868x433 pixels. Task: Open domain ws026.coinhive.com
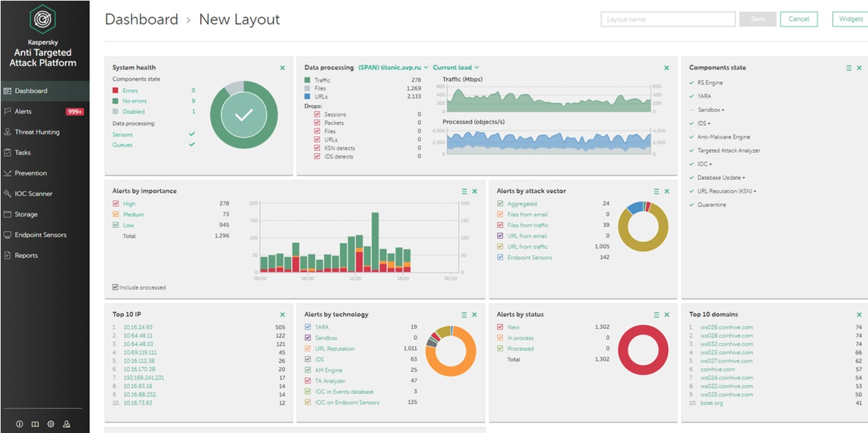(x=726, y=328)
